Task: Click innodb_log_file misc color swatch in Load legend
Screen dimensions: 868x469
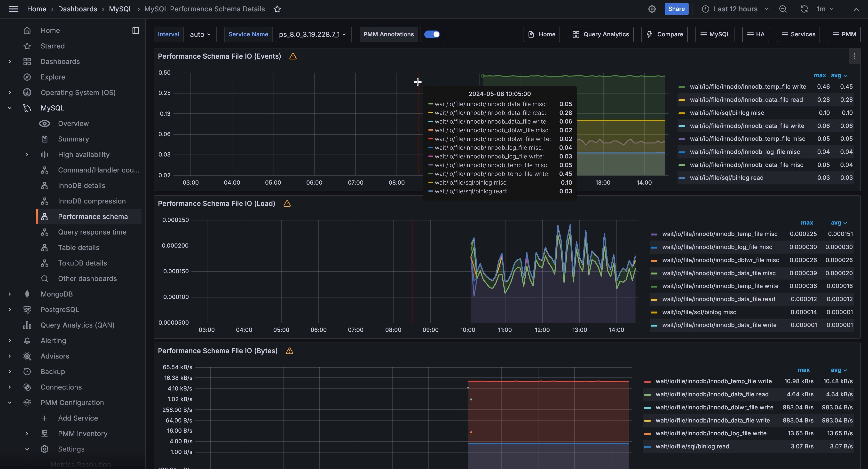Action: coord(654,247)
